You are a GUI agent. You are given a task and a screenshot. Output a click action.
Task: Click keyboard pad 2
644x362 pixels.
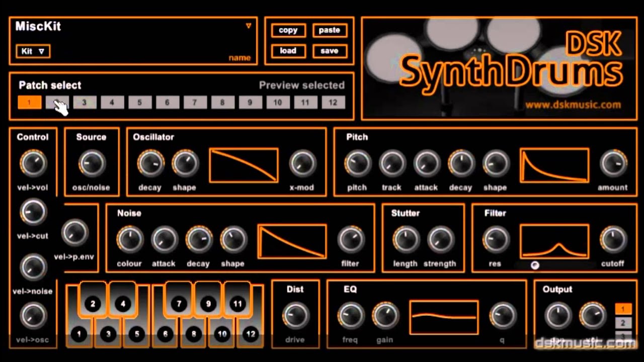[93, 303]
